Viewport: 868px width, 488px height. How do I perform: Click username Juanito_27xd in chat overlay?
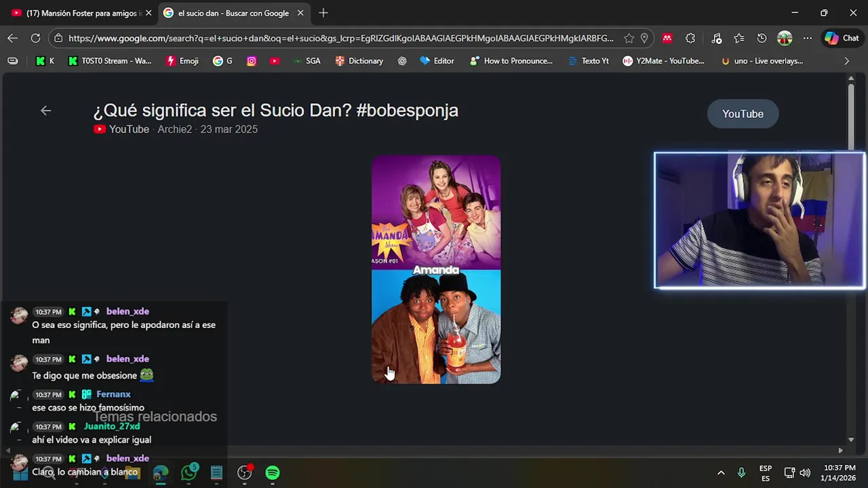(x=112, y=426)
